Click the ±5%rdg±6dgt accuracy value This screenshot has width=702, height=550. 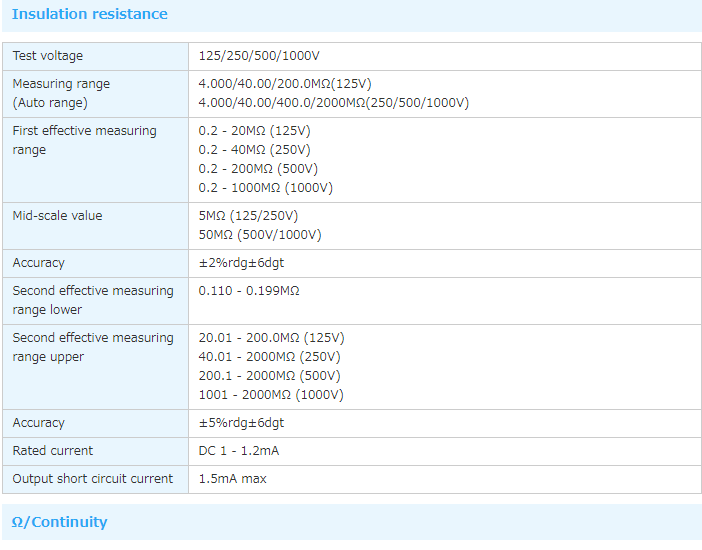click(241, 423)
